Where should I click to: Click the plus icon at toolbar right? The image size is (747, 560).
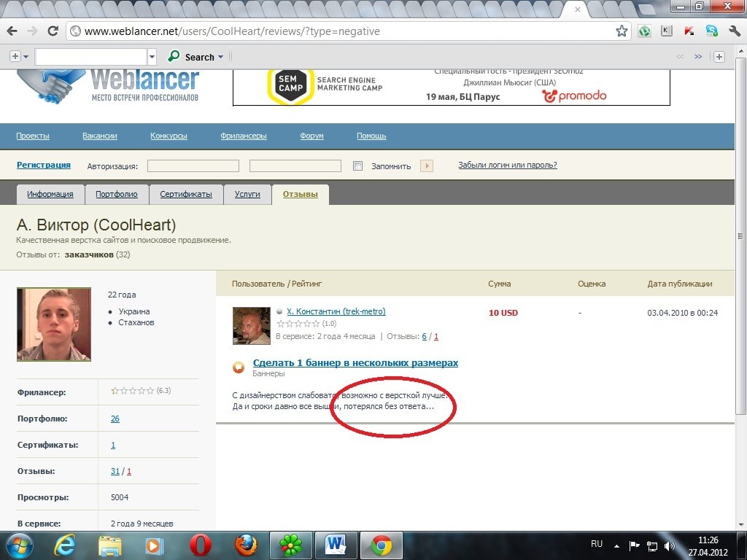tap(719, 57)
